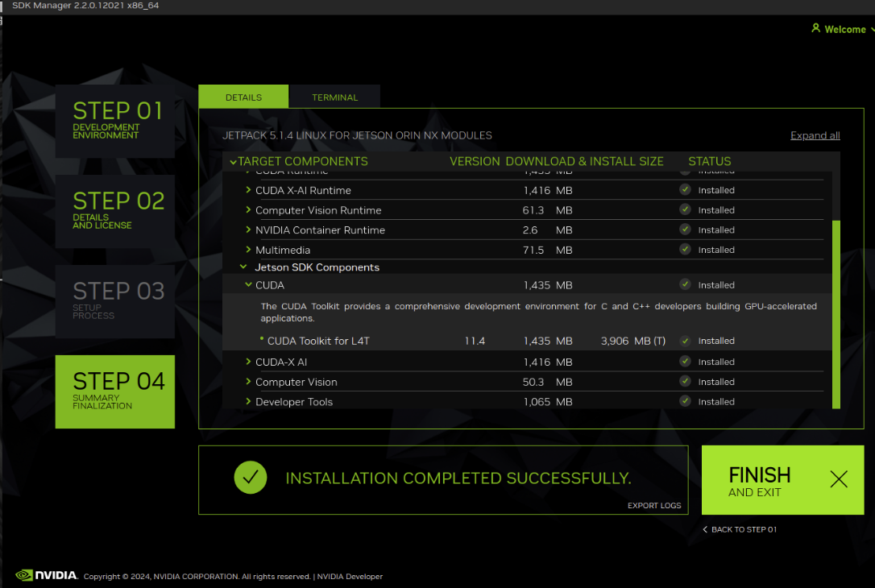Click the 3,906 MB (T) install size
Viewport: 875px width, 588px height.
[x=632, y=341]
